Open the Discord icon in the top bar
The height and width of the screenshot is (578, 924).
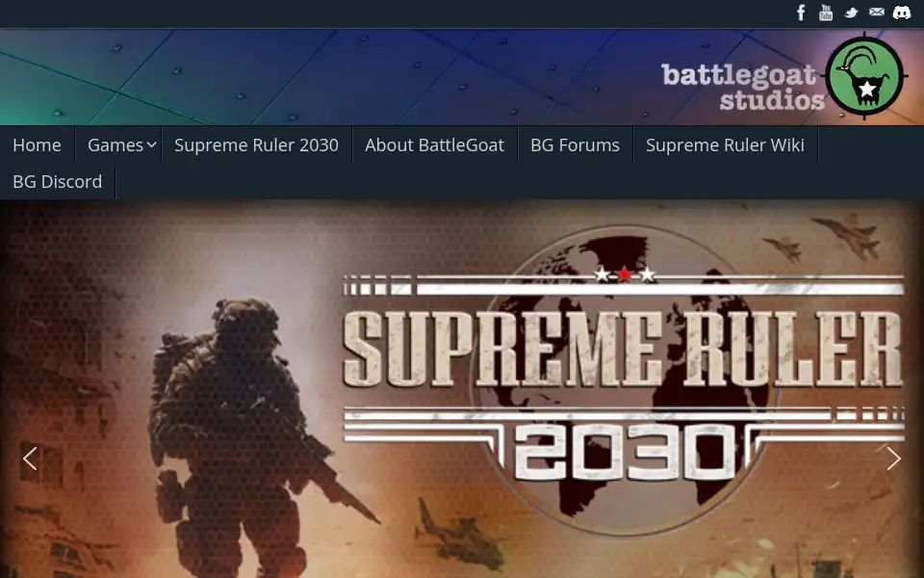click(902, 13)
